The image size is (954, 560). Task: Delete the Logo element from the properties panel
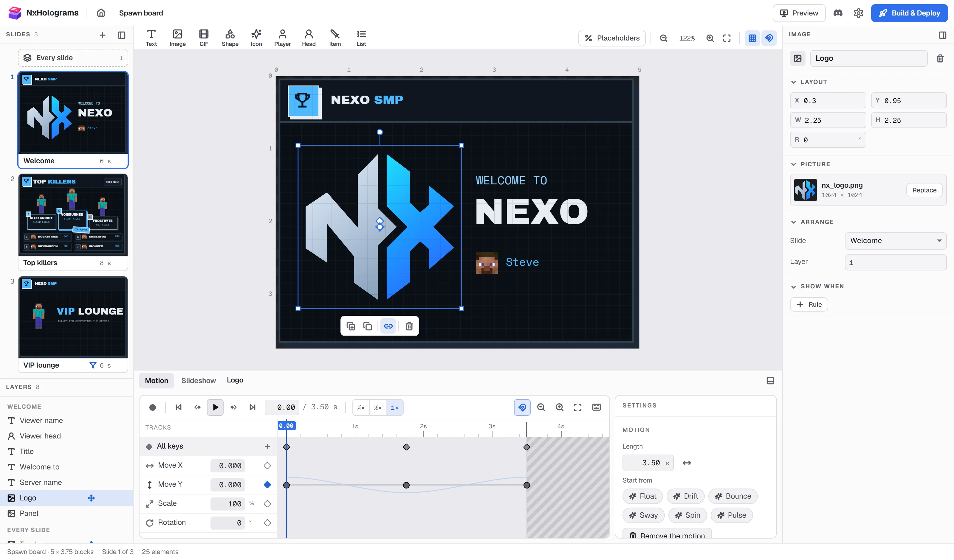(940, 58)
